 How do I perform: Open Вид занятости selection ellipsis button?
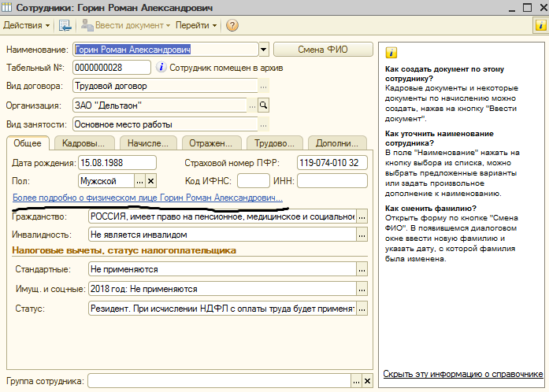point(264,124)
